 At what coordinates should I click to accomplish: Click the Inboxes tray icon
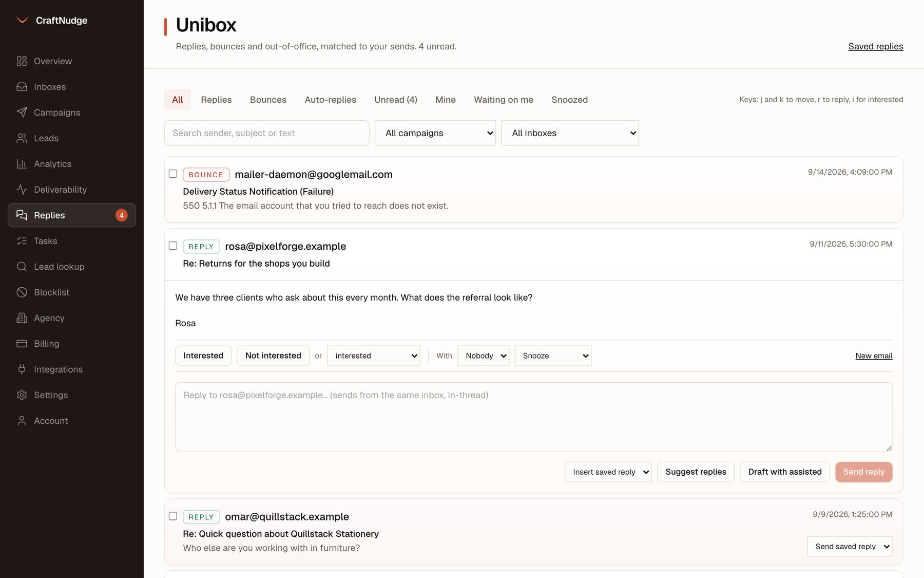pos(22,87)
